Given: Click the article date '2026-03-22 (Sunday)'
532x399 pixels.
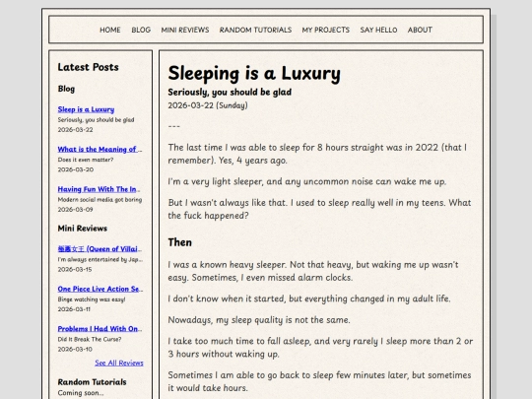Looking at the screenshot, I should pyautogui.click(x=208, y=105).
